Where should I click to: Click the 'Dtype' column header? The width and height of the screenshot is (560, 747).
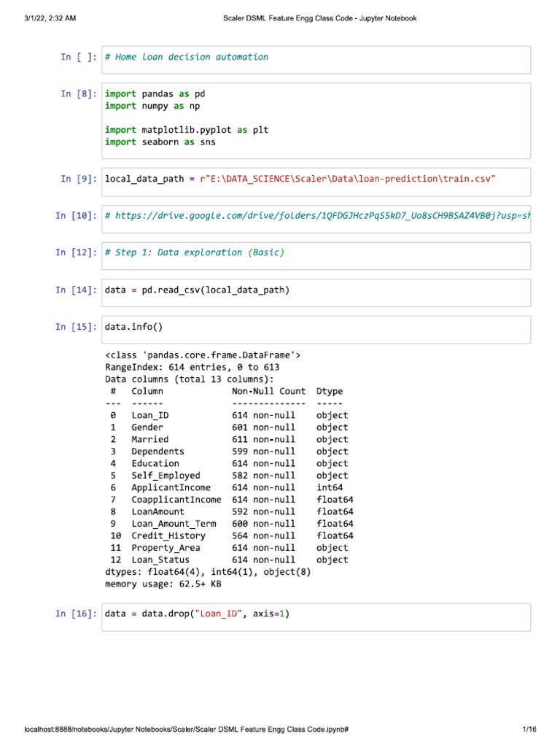(330, 392)
